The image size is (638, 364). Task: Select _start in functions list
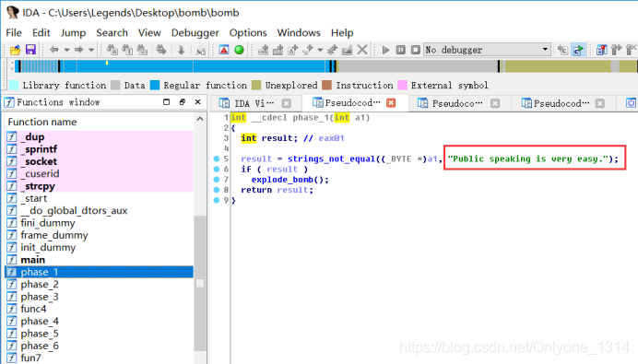100,198
